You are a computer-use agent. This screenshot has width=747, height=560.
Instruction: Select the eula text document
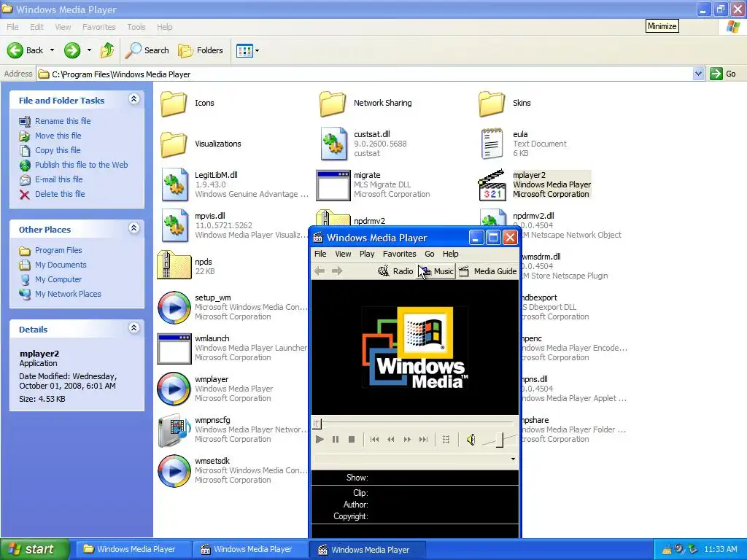(492, 144)
